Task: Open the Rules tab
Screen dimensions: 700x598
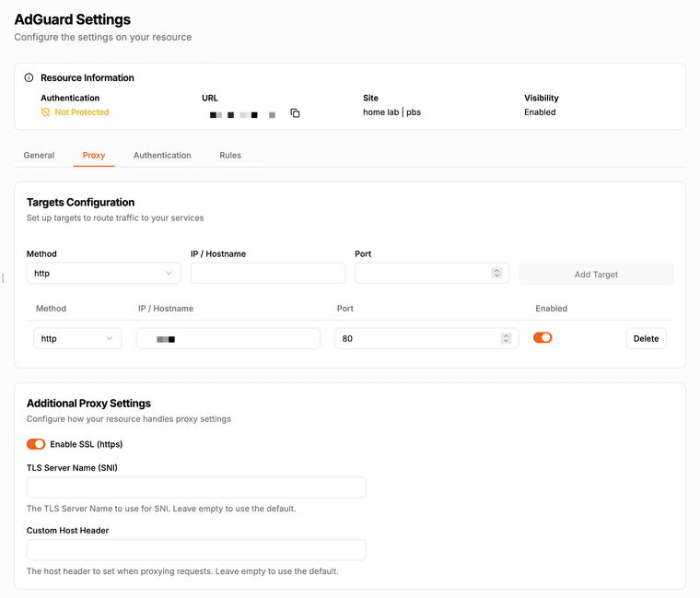Action: point(230,156)
